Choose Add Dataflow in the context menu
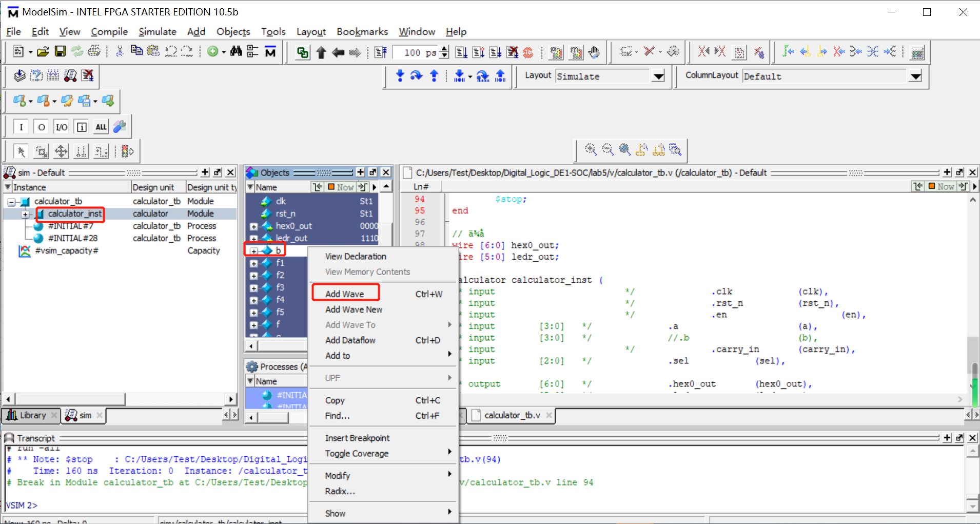980x524 pixels. 383,340
